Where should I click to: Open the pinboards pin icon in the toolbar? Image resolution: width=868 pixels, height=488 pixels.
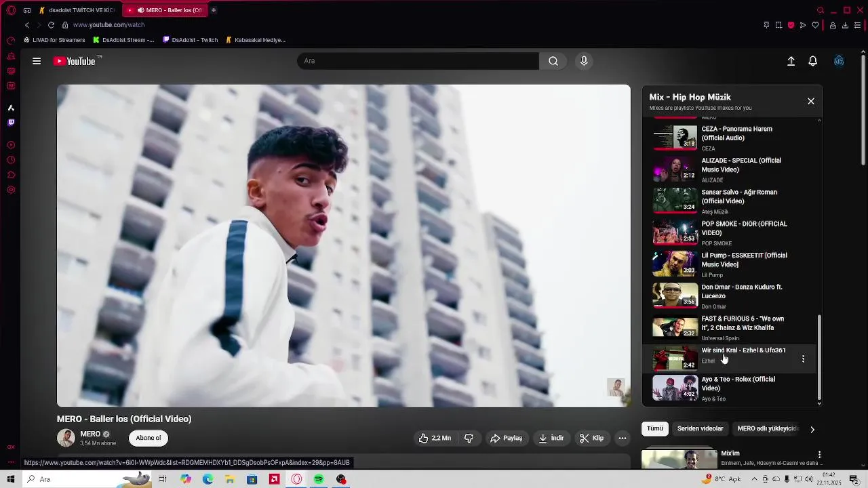click(x=766, y=25)
